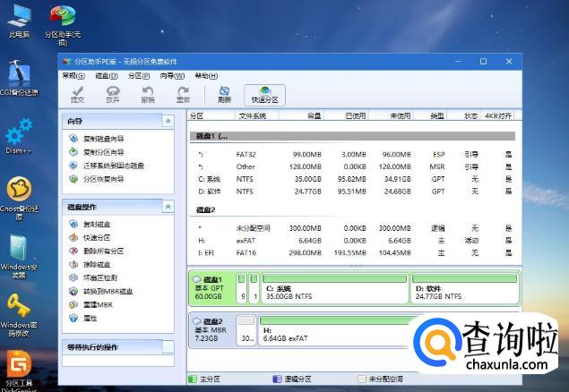
Task: Collapse the 向导 panel
Action: click(x=168, y=121)
